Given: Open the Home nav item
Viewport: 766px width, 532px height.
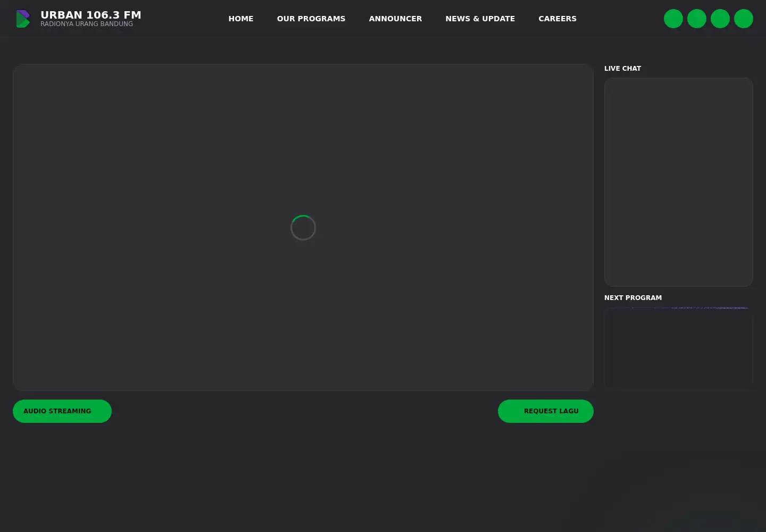Looking at the screenshot, I should point(241,19).
